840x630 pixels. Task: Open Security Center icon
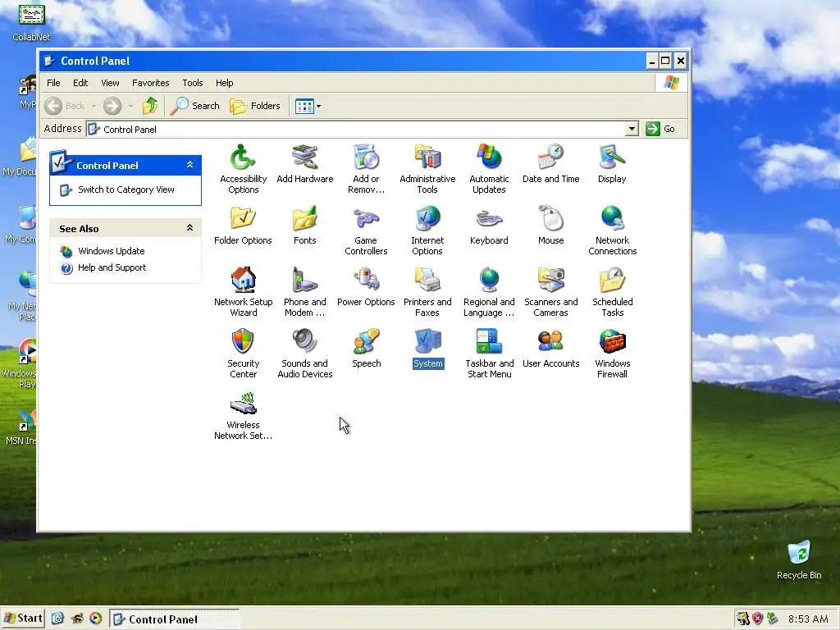click(243, 353)
